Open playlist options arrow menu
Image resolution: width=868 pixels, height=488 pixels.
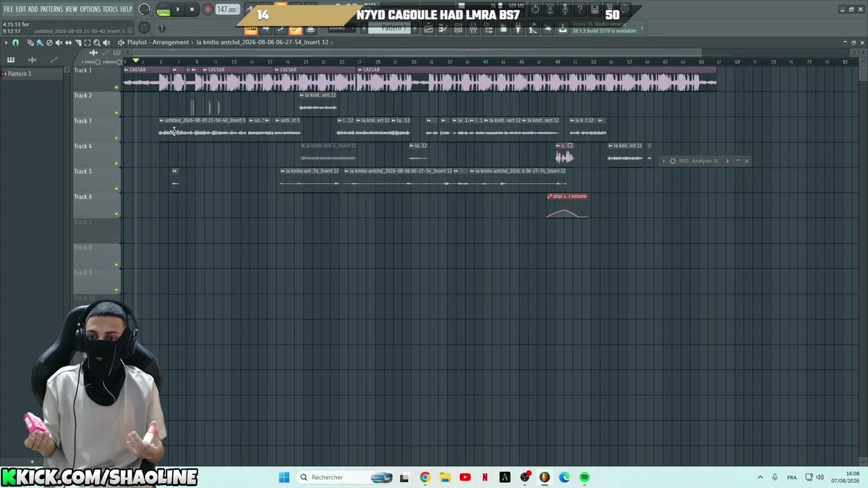(x=6, y=42)
